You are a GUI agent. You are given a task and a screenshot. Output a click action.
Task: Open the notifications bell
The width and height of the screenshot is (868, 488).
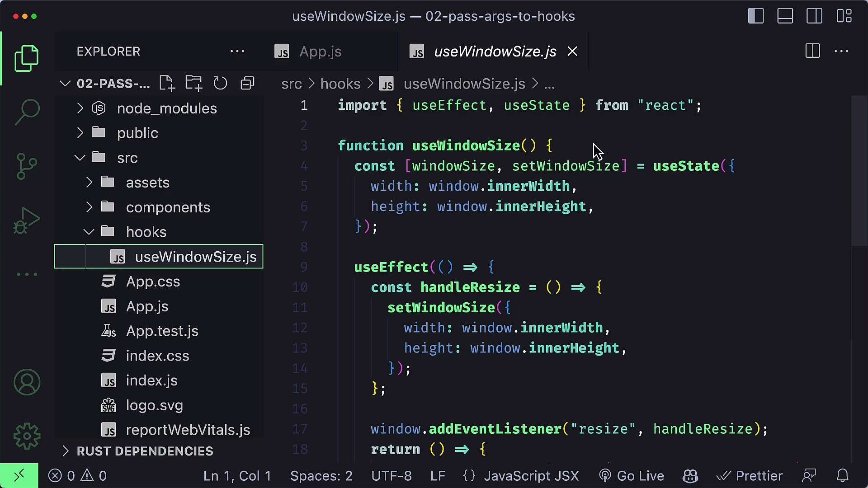[843, 475]
